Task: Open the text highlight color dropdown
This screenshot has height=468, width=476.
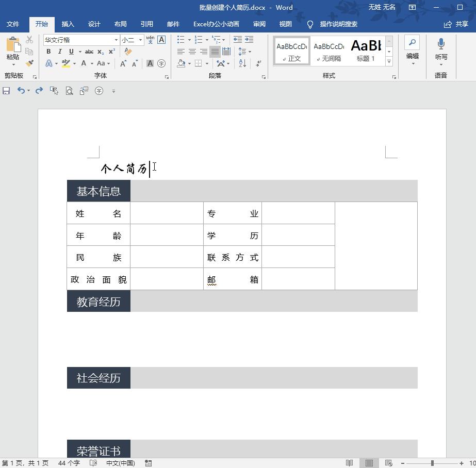Action: [x=75, y=63]
